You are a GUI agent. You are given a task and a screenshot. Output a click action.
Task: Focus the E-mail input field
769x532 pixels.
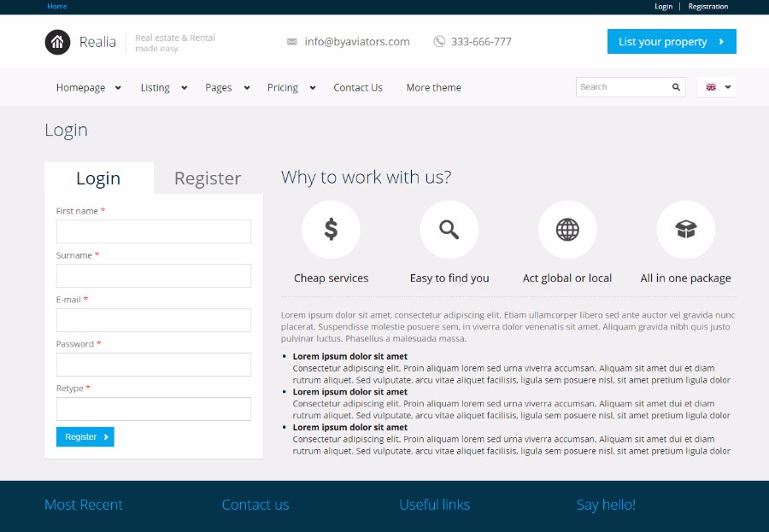coord(154,320)
